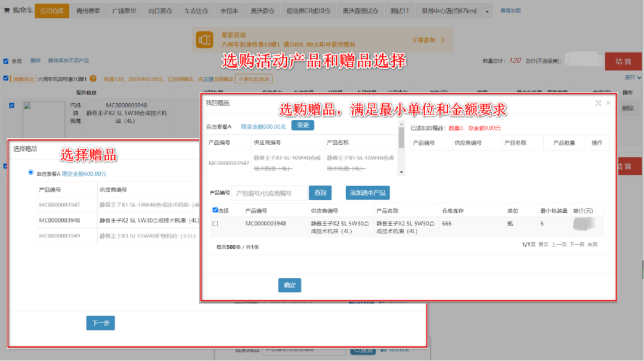This screenshot has width=644, height=361.
Task: Open the store dropdown next to 泉州中心店
Action: point(488,10)
